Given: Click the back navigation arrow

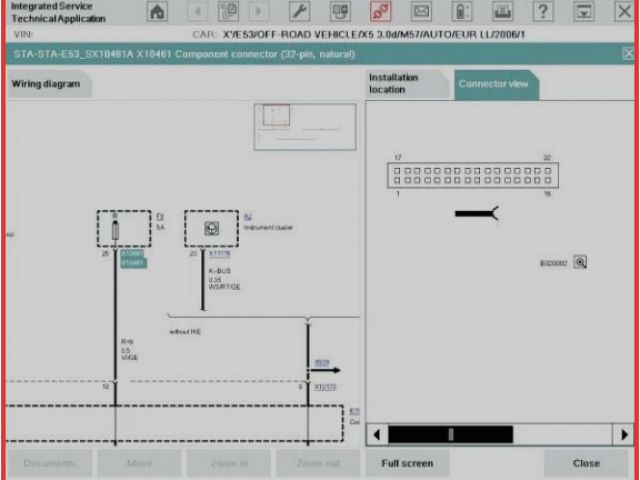Looking at the screenshot, I should (x=197, y=12).
